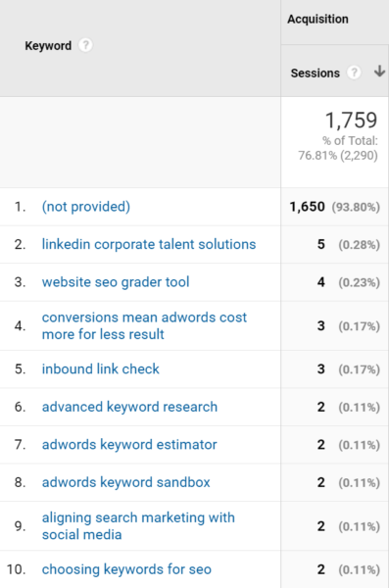Open the (not provided) keyword link
The image size is (389, 588).
pos(86,207)
